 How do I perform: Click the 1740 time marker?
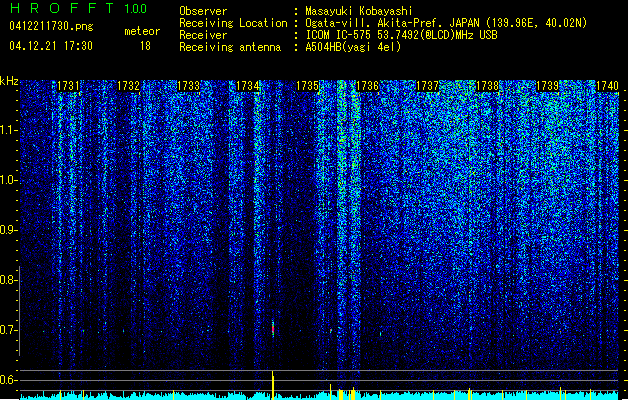[607, 86]
